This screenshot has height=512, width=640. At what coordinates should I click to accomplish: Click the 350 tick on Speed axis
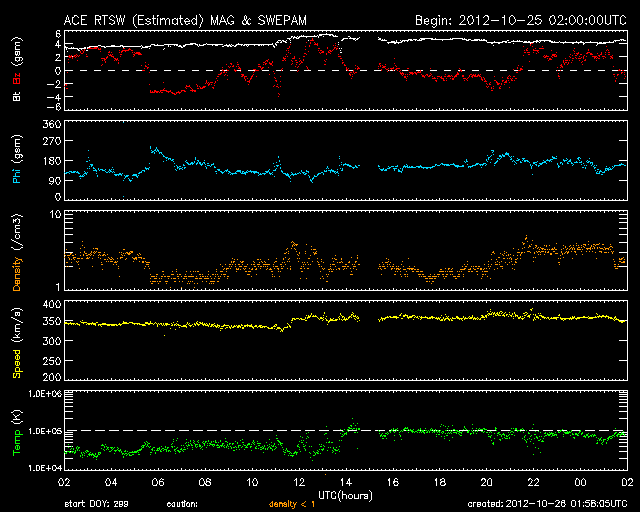pos(52,321)
